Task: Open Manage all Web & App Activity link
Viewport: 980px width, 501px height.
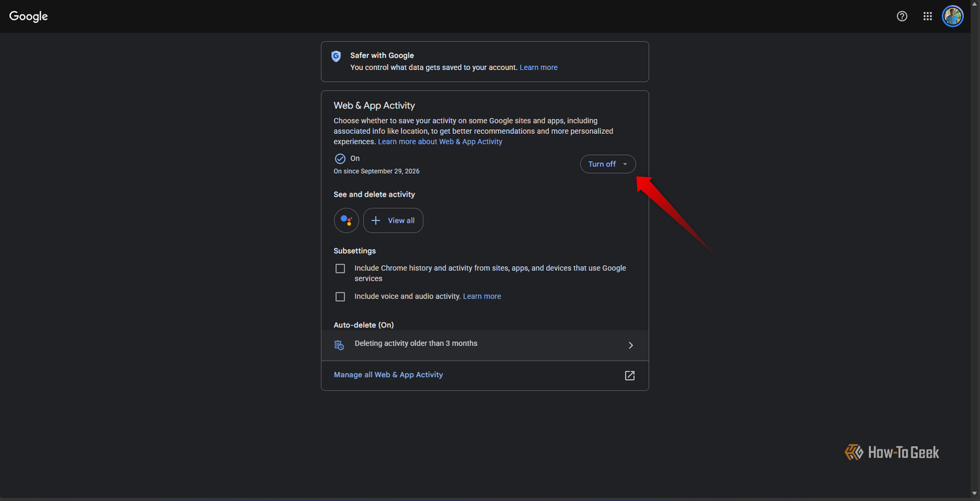Action: (x=388, y=375)
